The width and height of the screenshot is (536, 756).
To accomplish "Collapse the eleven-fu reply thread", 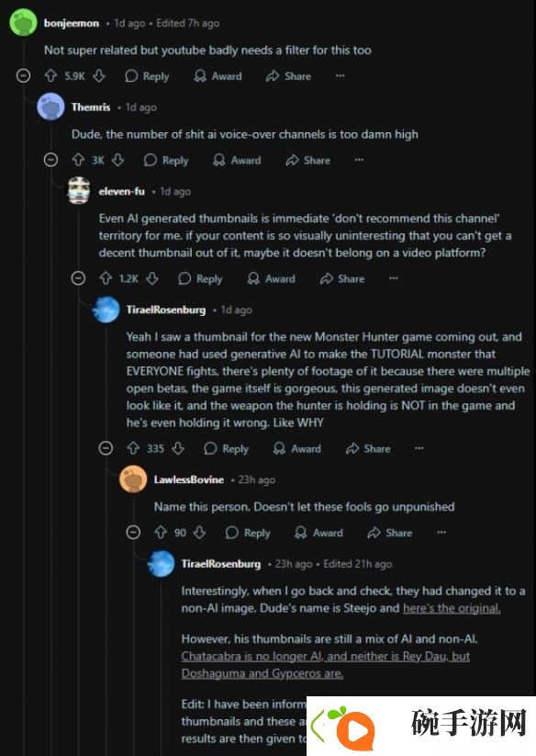I will [78, 278].
